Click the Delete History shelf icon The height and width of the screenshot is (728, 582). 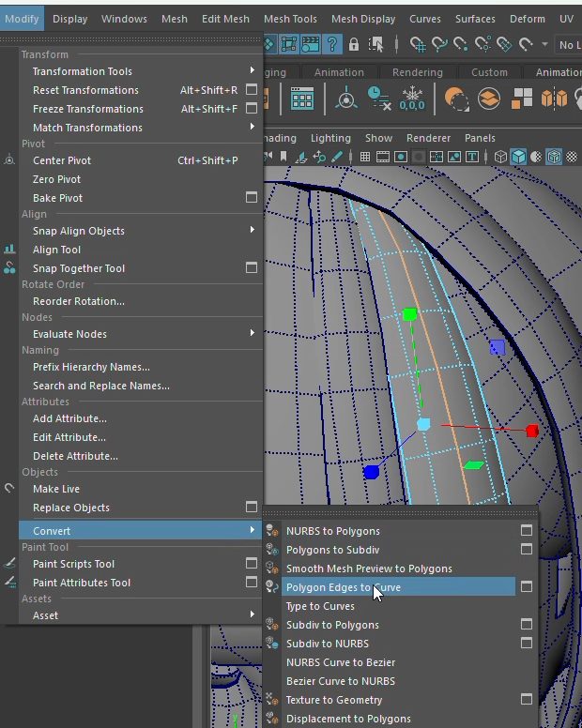point(379,99)
